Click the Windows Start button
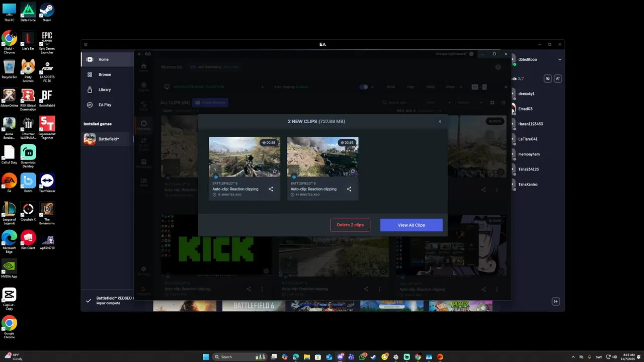 [206, 357]
